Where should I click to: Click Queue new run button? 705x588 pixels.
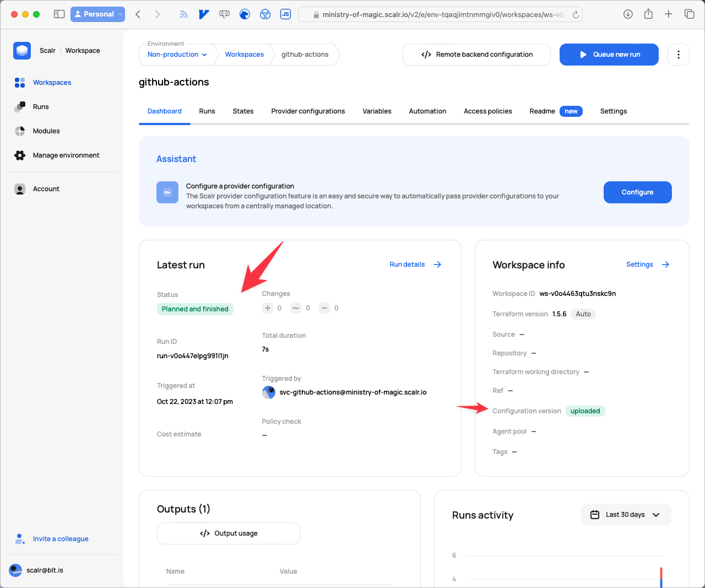coord(609,55)
